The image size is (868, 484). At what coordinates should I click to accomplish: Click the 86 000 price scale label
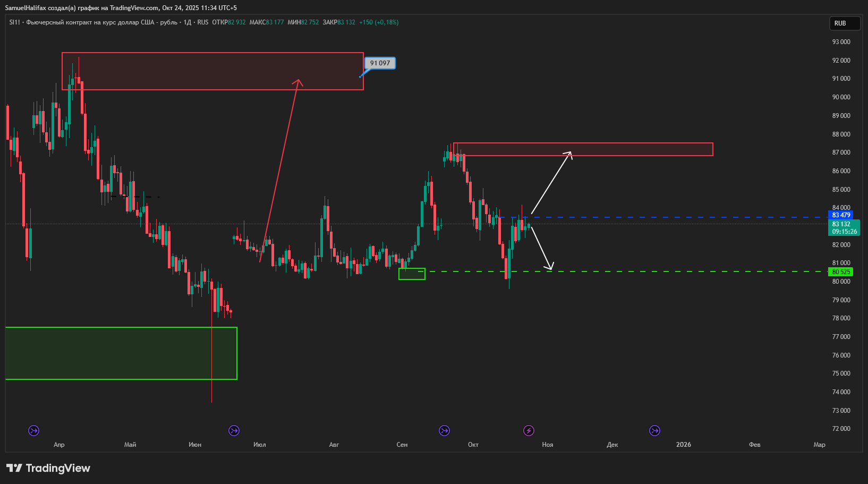(x=841, y=171)
